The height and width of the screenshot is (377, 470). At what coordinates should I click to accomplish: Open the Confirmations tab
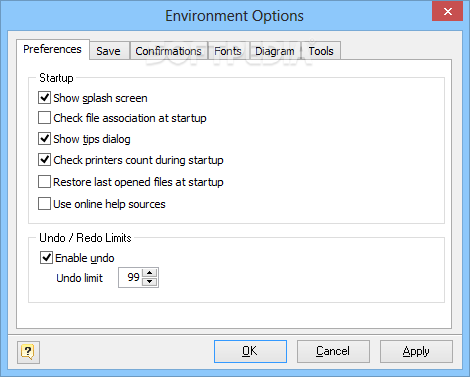coord(168,51)
